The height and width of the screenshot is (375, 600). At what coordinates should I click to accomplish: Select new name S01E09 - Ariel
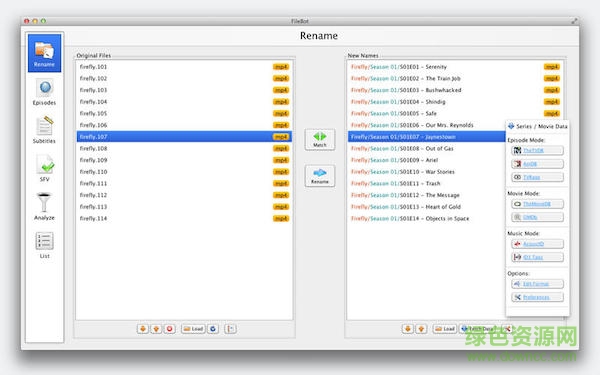[427, 160]
